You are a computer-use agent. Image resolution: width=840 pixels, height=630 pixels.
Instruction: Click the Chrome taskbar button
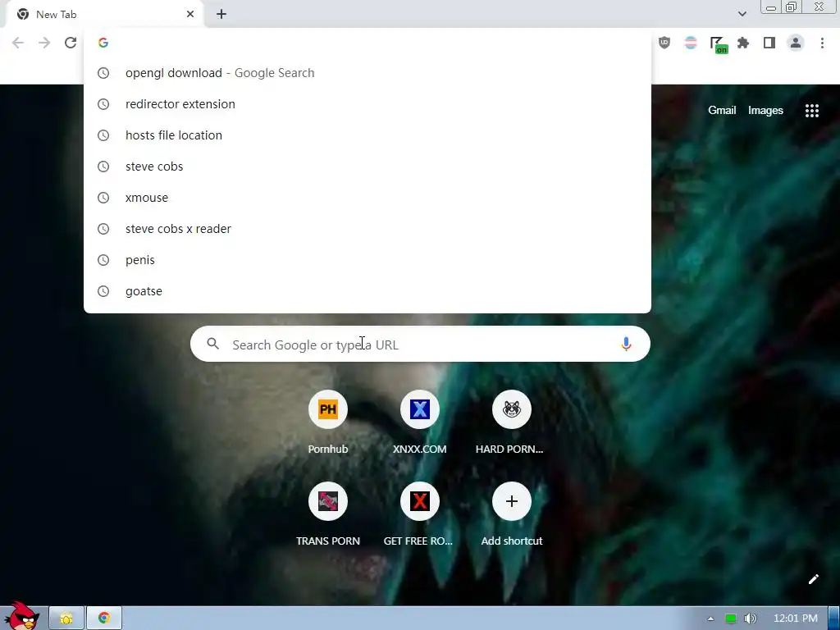click(104, 619)
